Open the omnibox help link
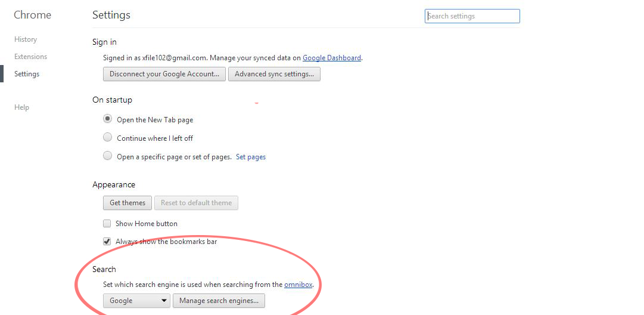 [298, 285]
